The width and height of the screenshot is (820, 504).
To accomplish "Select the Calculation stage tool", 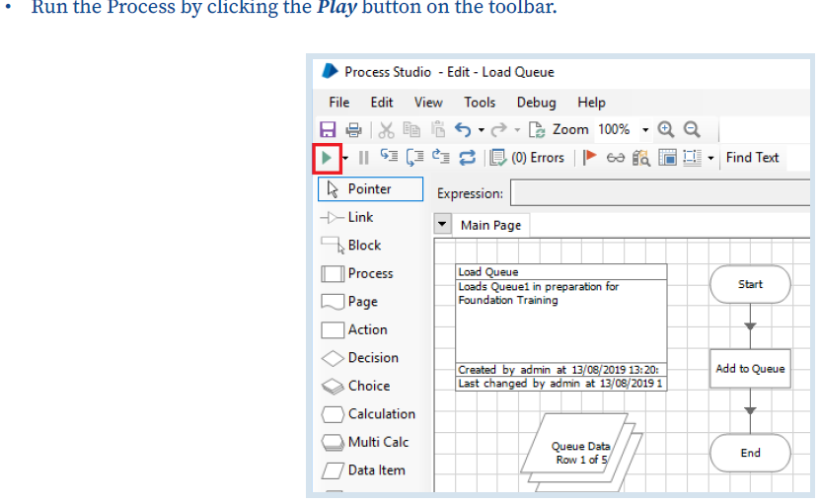I will click(368, 414).
